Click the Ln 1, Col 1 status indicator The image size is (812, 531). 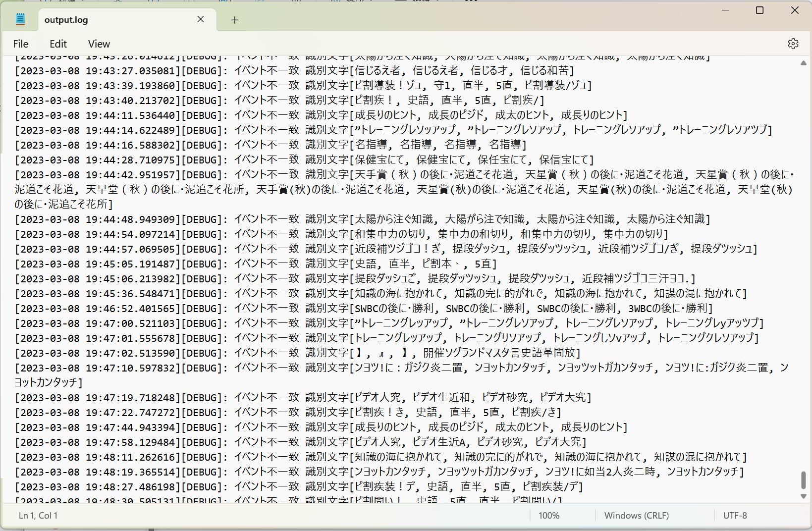[x=38, y=516]
